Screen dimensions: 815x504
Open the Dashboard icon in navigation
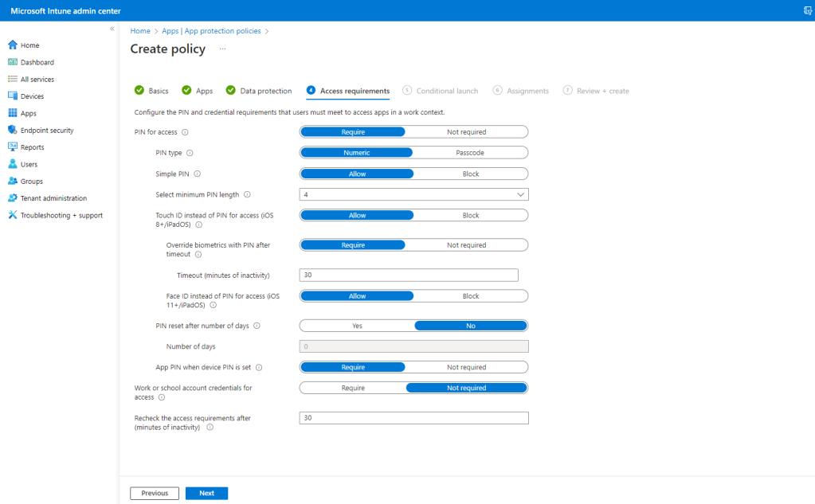[13, 62]
